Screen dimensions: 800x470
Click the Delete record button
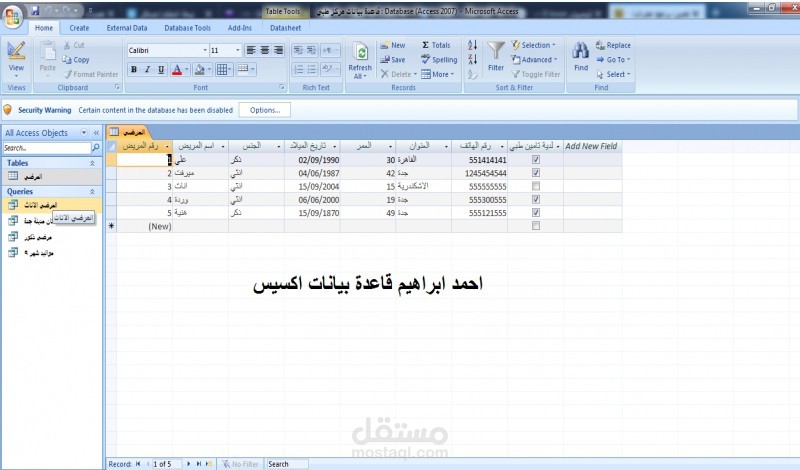(398, 75)
